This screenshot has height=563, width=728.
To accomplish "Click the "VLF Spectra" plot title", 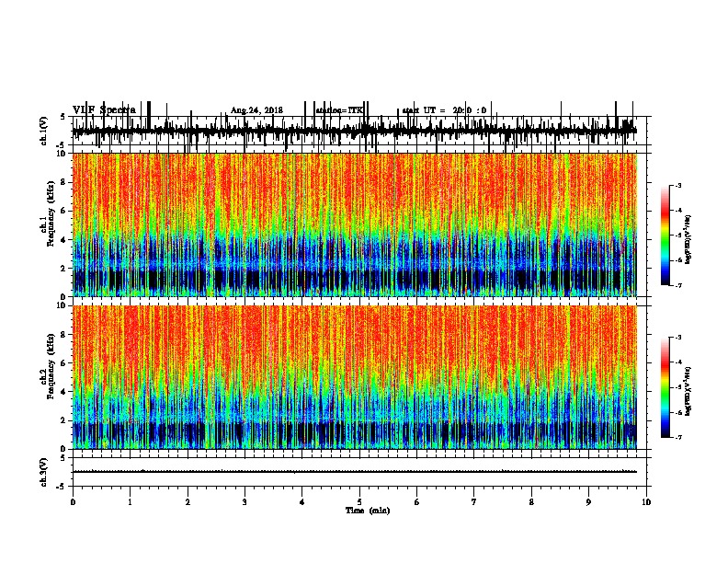I will pos(104,109).
